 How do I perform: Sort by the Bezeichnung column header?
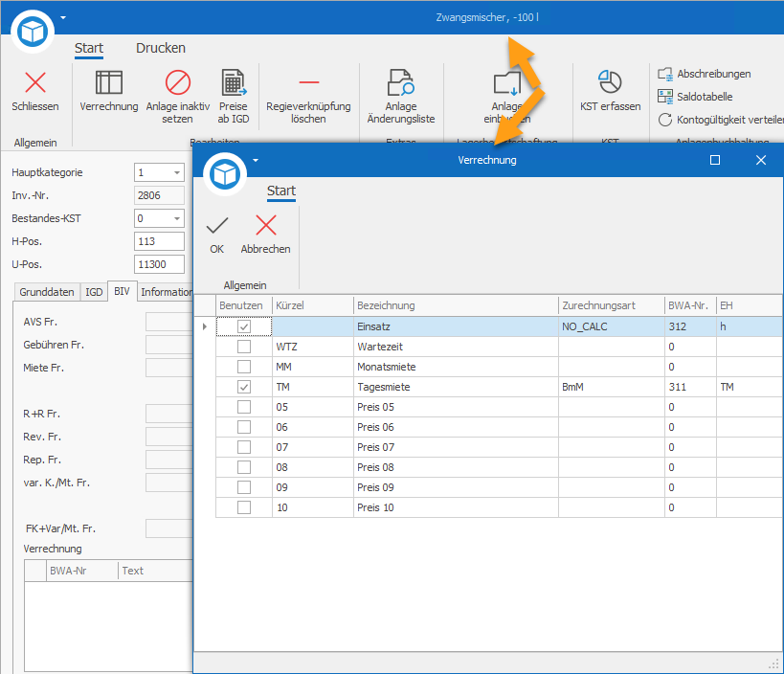pos(456,305)
